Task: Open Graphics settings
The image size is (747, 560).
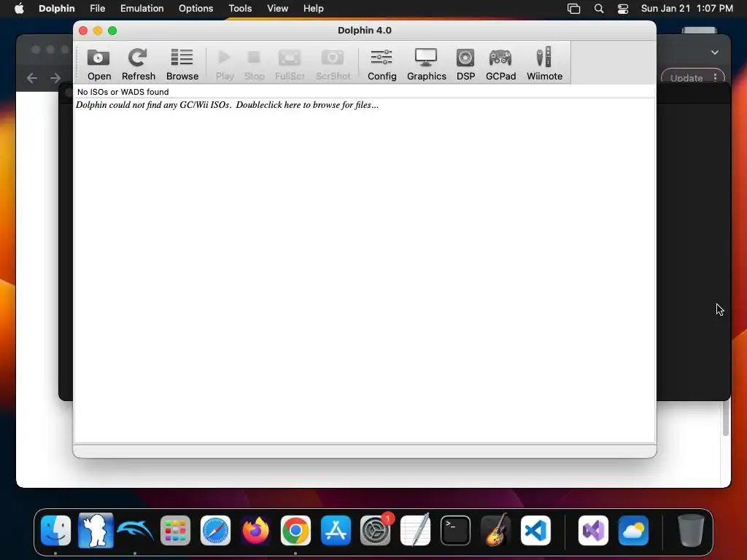Action: pyautogui.click(x=426, y=64)
